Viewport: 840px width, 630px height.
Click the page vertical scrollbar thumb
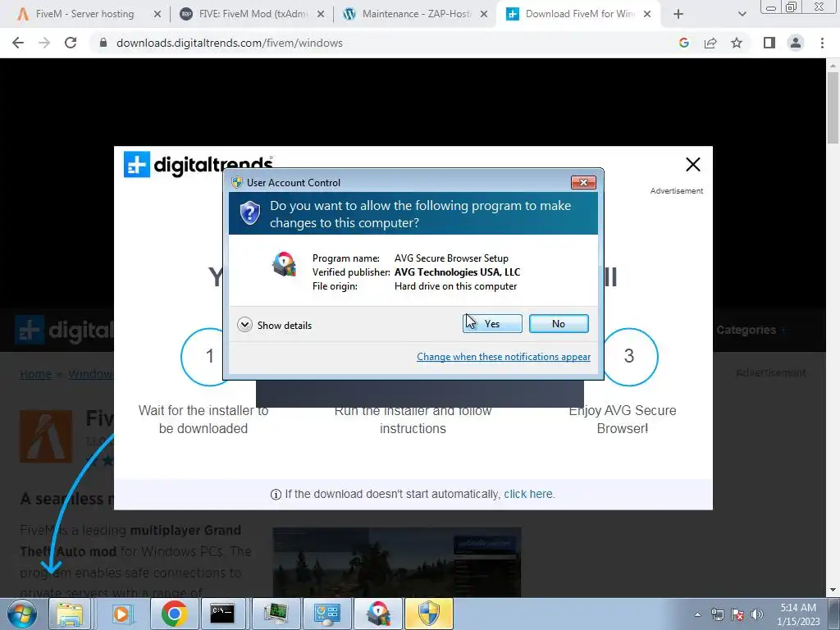(x=833, y=107)
